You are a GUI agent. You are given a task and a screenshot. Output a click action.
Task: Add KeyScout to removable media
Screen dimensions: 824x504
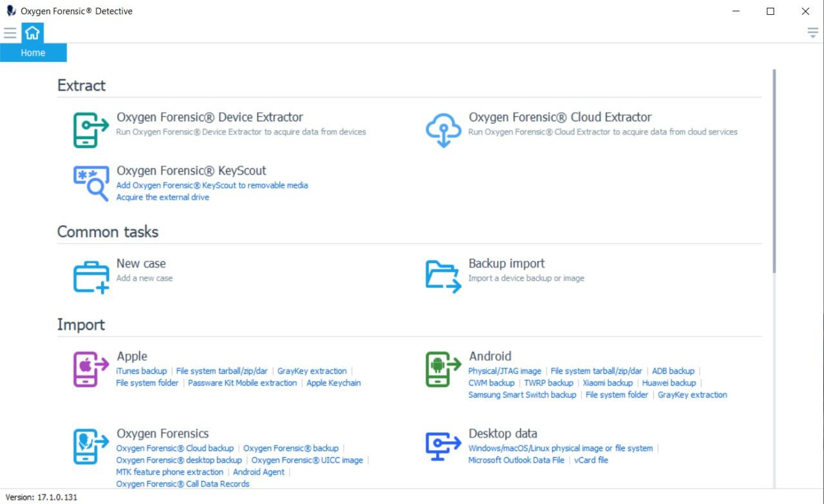click(212, 185)
